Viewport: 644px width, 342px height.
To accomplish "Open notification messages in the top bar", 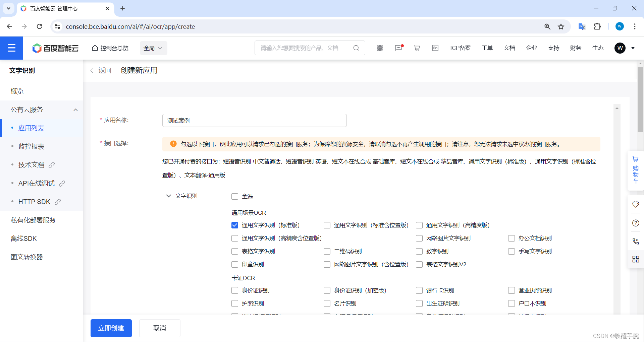I will 398,48.
